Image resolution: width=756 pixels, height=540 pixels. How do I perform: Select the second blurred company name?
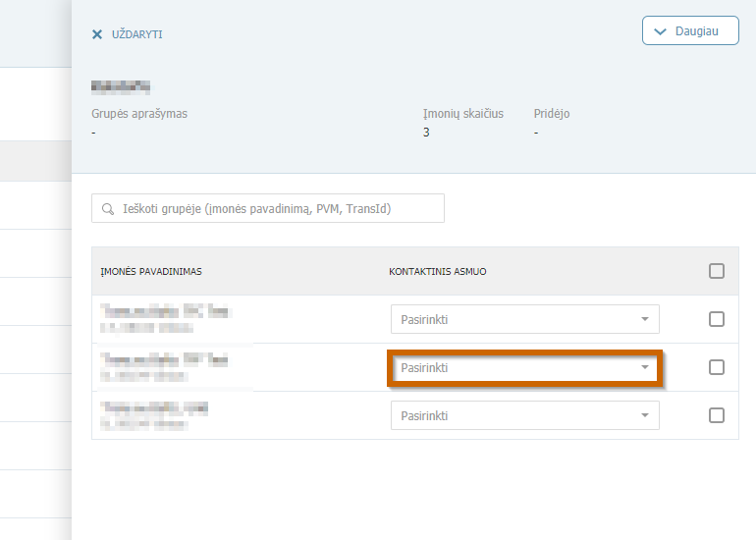[164, 359]
